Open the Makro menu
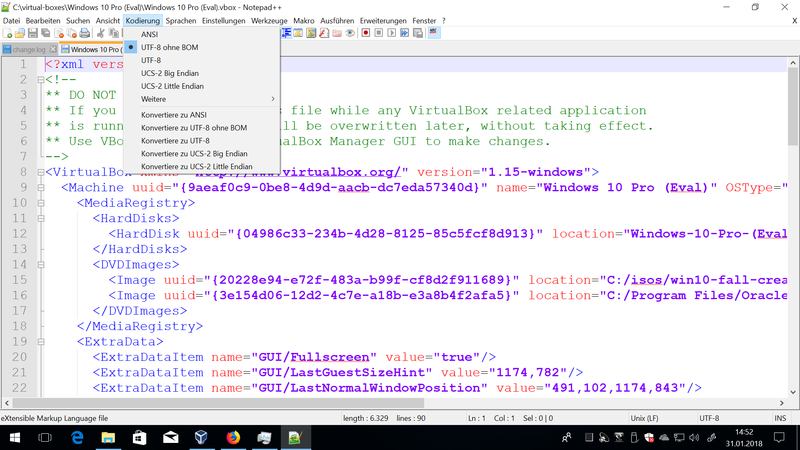 (304, 20)
